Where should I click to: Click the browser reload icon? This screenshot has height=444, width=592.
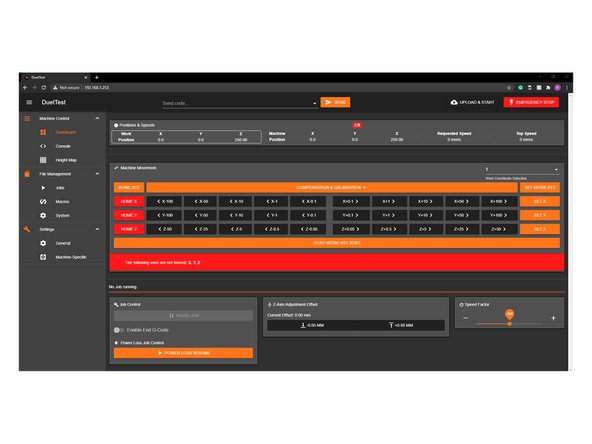(x=44, y=88)
